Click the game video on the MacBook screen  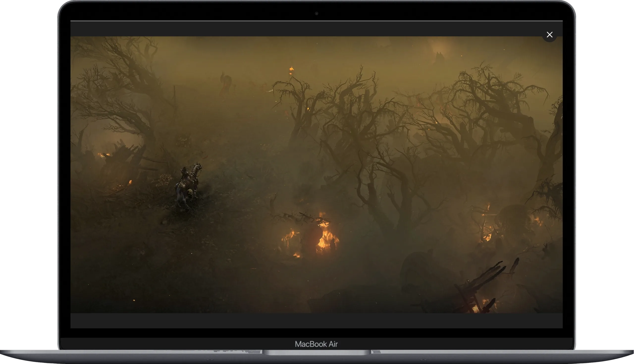[x=316, y=175]
